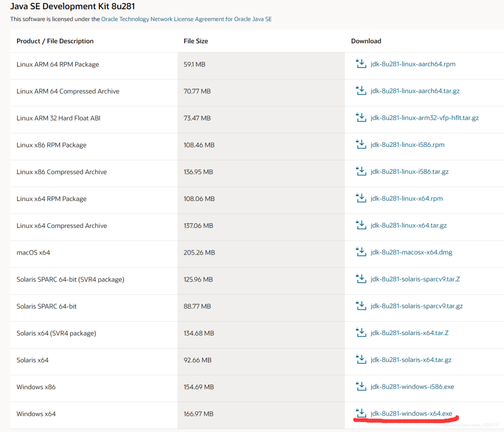
Task: Click download icon for jdk-8u281-linux-x64.rpm
Action: (x=361, y=198)
